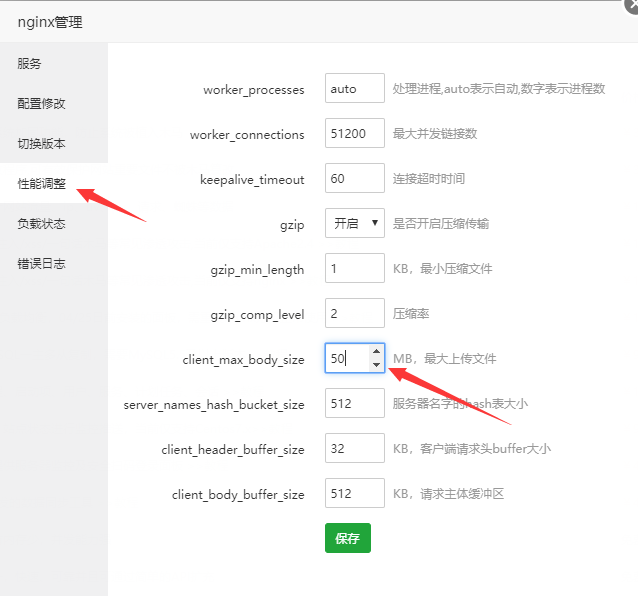
Task: Open the gzip 开启 dropdown
Action: tap(354, 223)
